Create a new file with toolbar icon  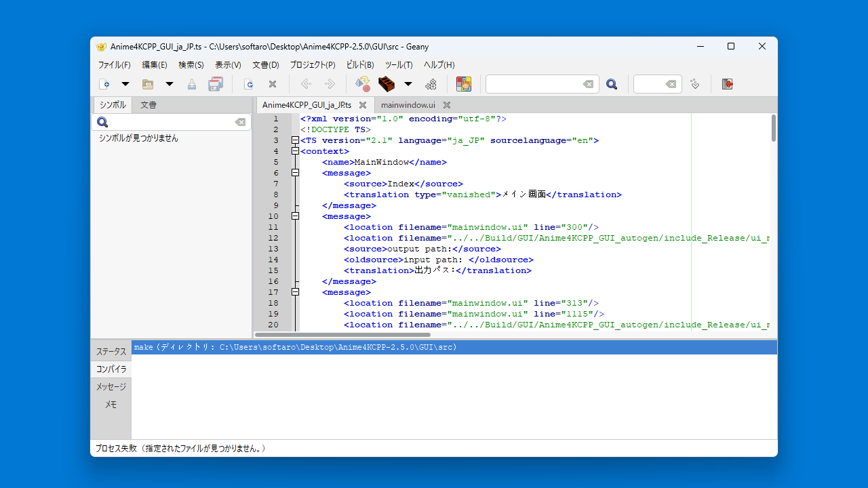click(104, 84)
